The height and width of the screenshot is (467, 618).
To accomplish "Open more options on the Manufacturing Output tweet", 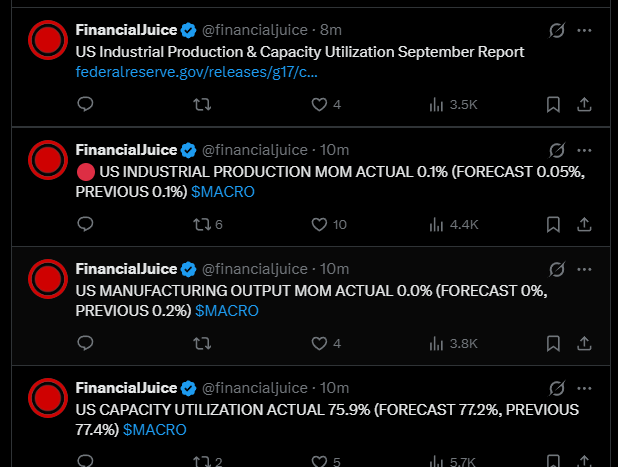I will click(586, 269).
